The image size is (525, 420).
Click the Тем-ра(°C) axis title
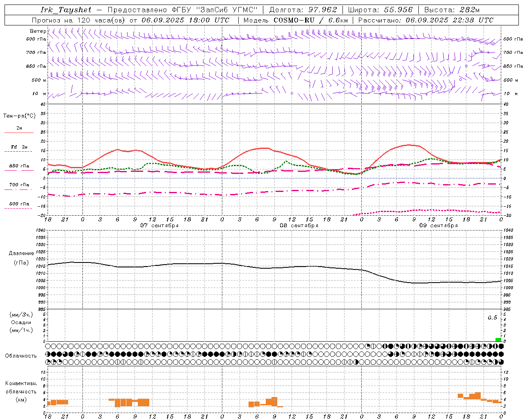pos(19,116)
